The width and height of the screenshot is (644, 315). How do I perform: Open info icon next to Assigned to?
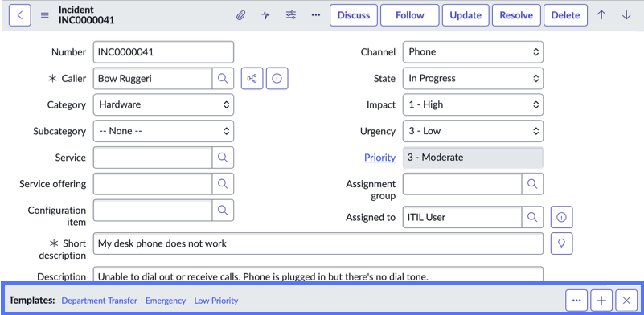coord(561,217)
